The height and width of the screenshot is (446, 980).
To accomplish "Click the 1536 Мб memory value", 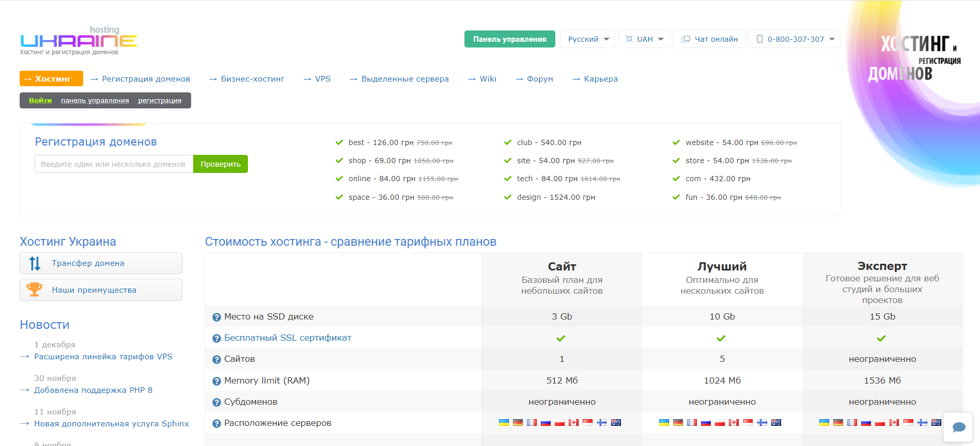I will point(882,380).
